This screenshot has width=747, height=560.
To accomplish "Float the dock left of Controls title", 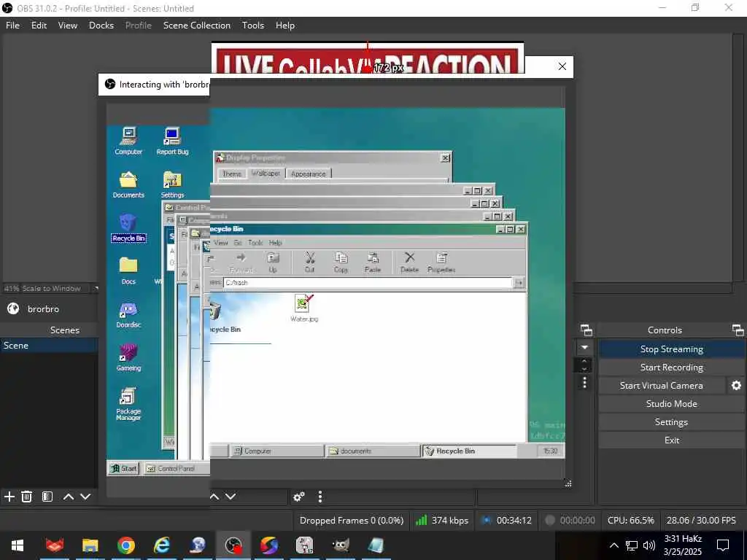I will [587, 330].
